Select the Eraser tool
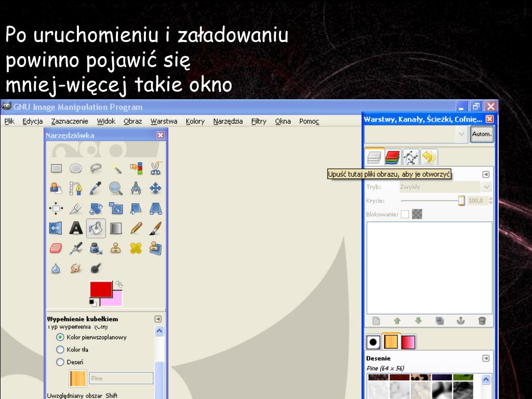Screen dimensions: 532x399 [x=56, y=248]
